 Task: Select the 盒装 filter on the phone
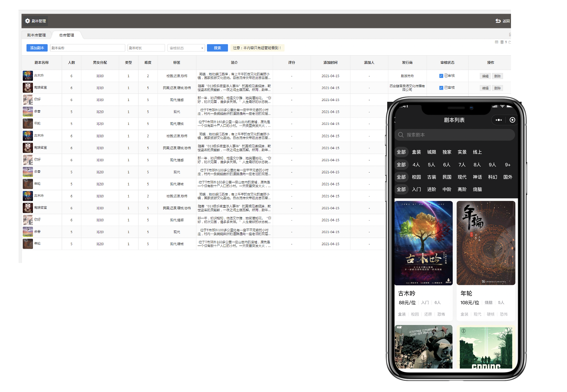pyautogui.click(x=416, y=152)
